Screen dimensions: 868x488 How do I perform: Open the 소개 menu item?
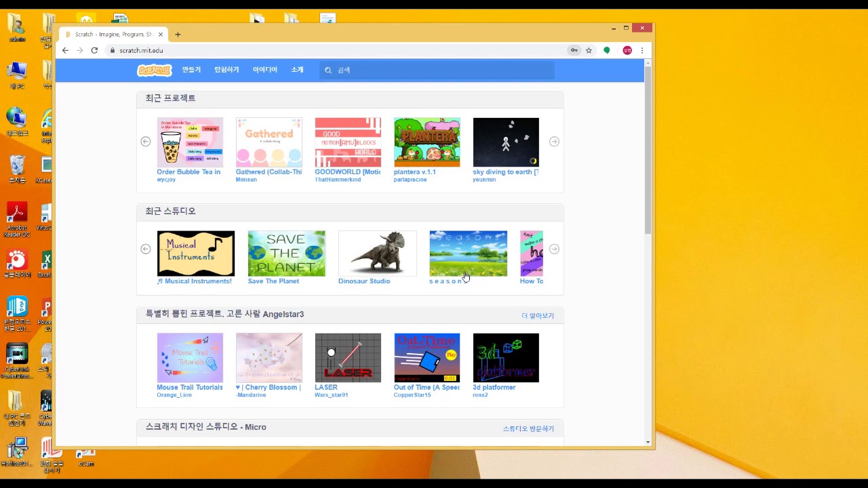[x=297, y=70]
